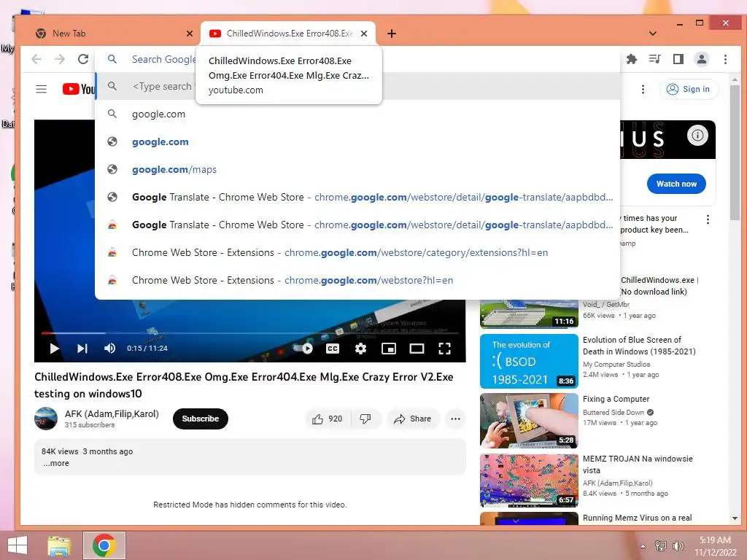This screenshot has width=747, height=560.
Task: Open Chrome Web Store extensions category suggestion
Action: tap(357, 252)
